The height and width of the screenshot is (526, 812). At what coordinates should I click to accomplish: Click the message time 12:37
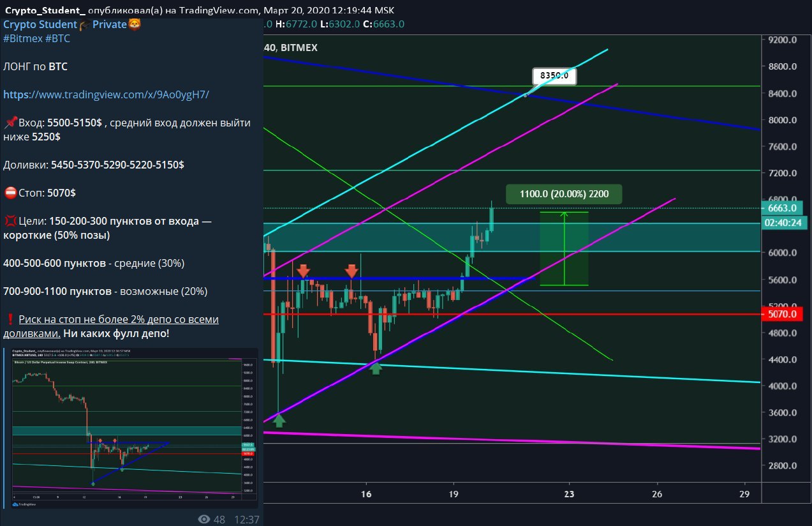click(x=246, y=520)
